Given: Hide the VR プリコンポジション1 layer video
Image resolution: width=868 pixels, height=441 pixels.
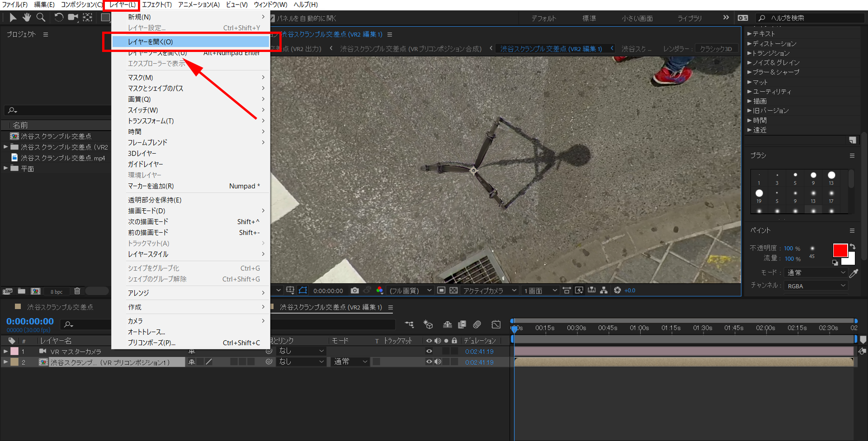Looking at the screenshot, I should 429,362.
